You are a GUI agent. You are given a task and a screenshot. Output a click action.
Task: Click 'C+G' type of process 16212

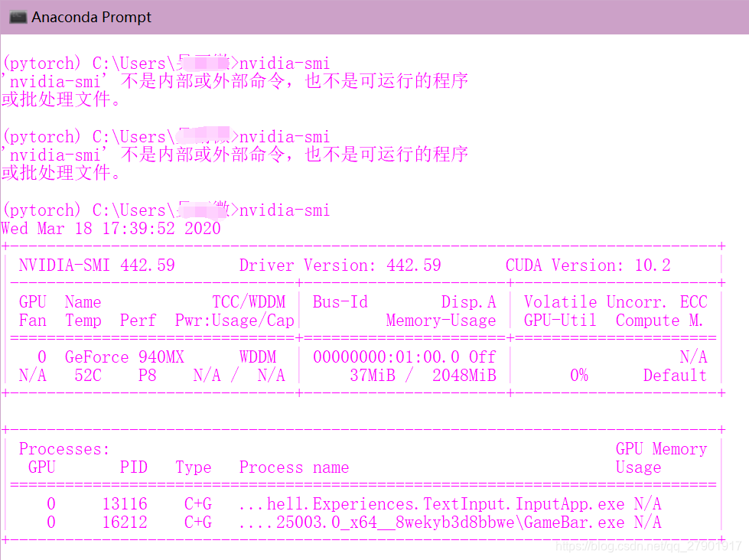pyautogui.click(x=197, y=522)
